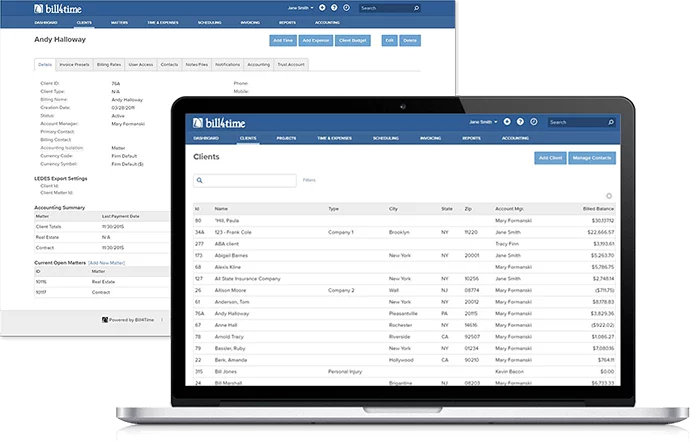This screenshot has width=700, height=441.
Task: Open the Scheduling menu in the laptop window
Action: pos(386,138)
